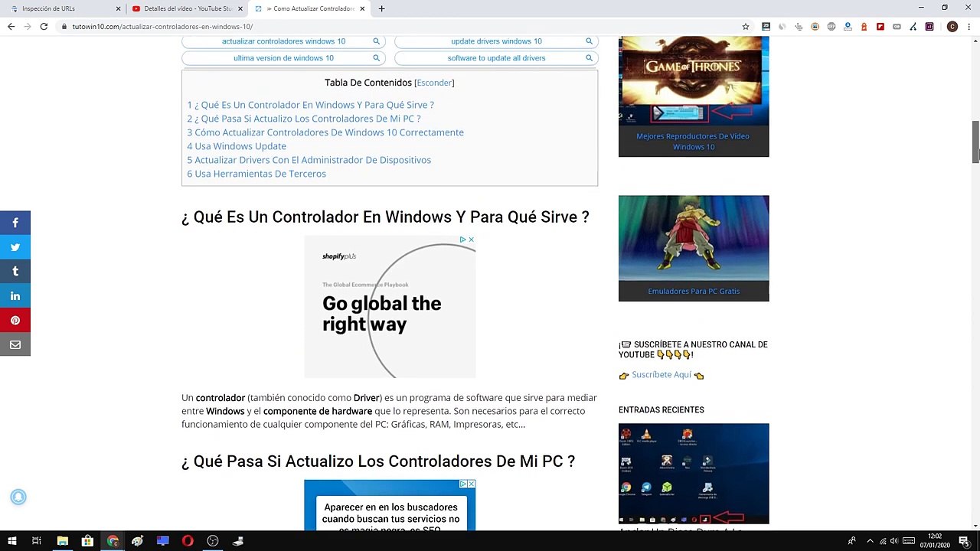This screenshot has width=980, height=551.
Task: Open the emulators article thumbnail
Action: [x=694, y=238]
